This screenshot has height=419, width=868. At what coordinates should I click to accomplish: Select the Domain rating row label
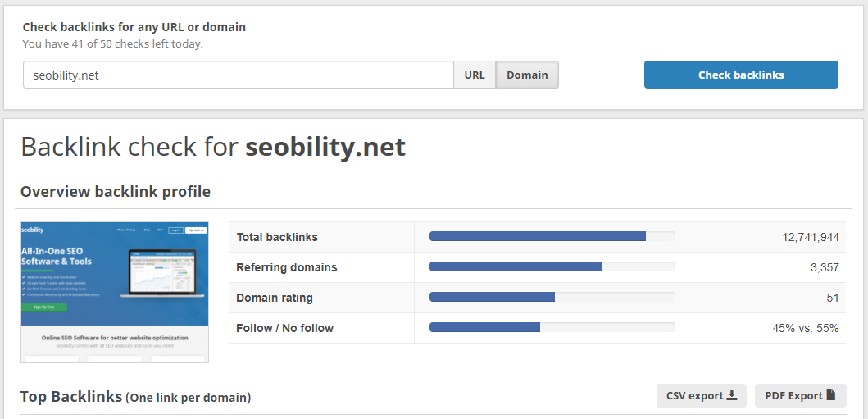275,298
